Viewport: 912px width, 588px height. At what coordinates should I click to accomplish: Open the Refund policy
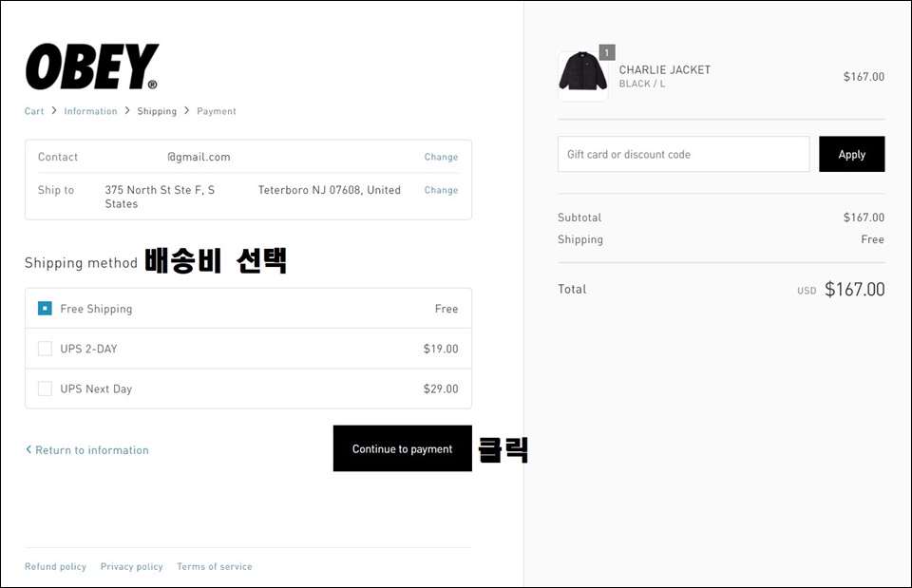pyautogui.click(x=55, y=566)
